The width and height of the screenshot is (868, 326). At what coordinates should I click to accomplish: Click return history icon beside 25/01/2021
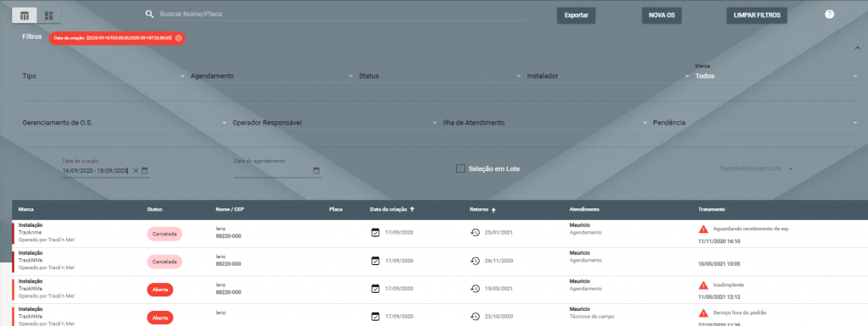tap(475, 232)
